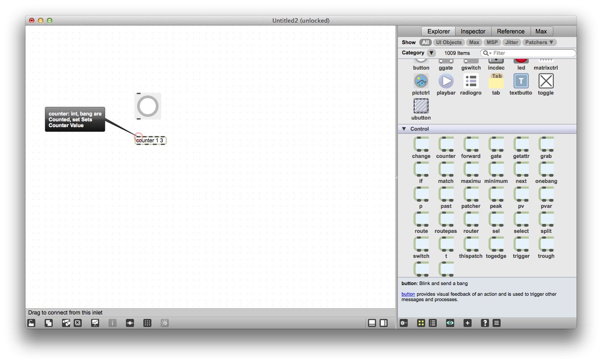Screen dimensions: 602x364
Task: Select the textbutton object icon
Action: pyautogui.click(x=521, y=81)
